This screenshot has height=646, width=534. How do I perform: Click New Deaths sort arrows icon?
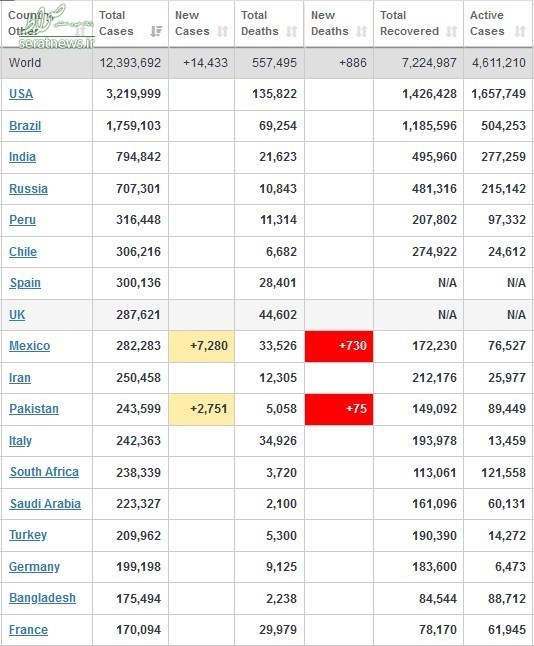point(362,31)
